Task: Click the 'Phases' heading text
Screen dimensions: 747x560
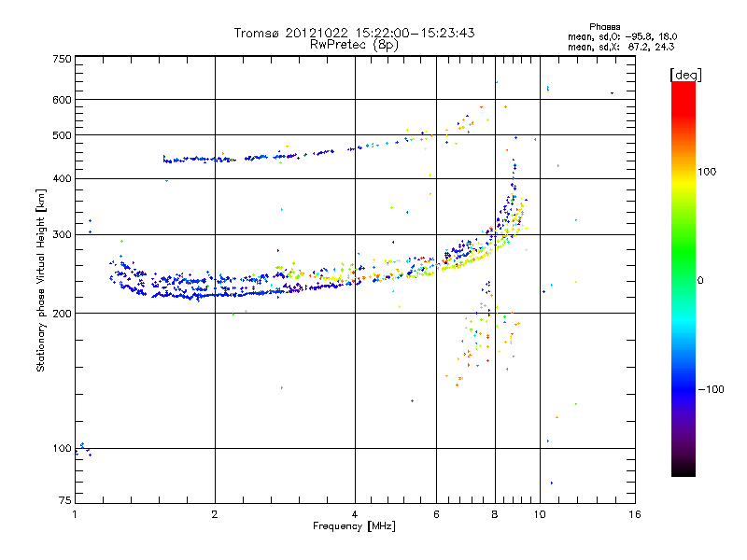Action: click(604, 27)
